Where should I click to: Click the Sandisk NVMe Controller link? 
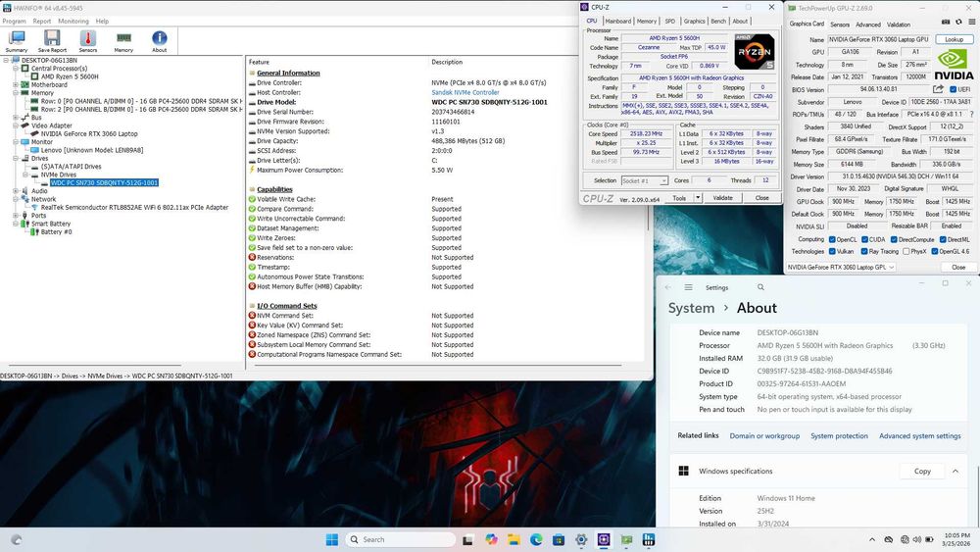point(465,92)
